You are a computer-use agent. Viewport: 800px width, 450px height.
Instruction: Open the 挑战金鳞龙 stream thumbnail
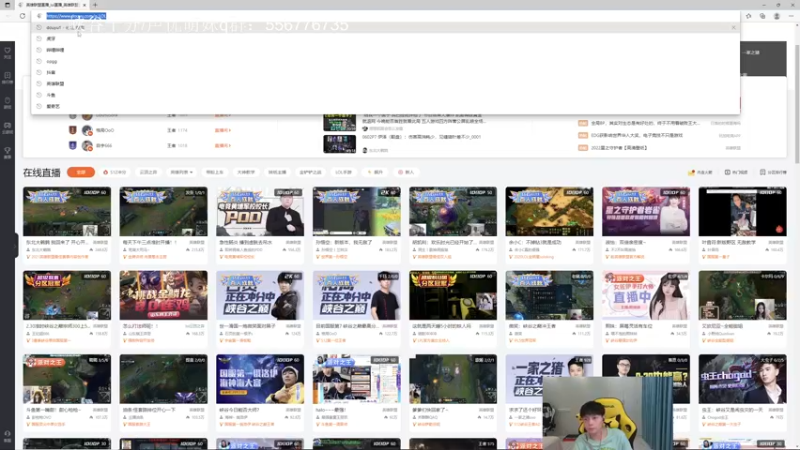[163, 295]
